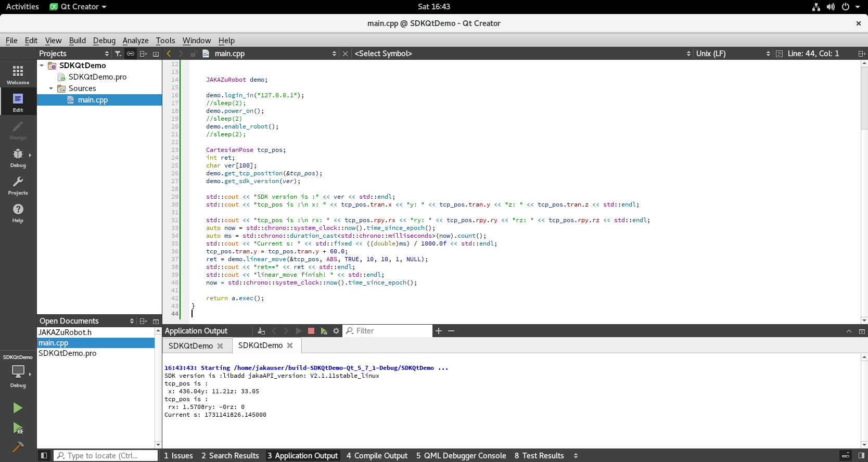Open Application Output settings gear
Image resolution: width=868 pixels, height=462 pixels.
pos(336,331)
